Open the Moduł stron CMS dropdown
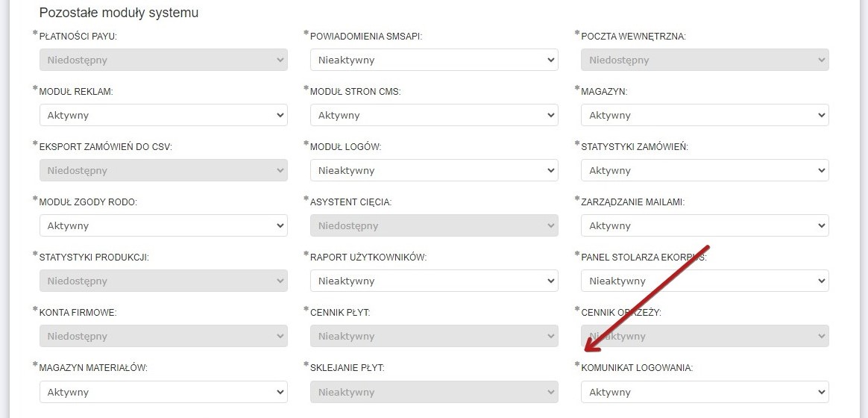This screenshot has height=418, width=868. (434, 115)
